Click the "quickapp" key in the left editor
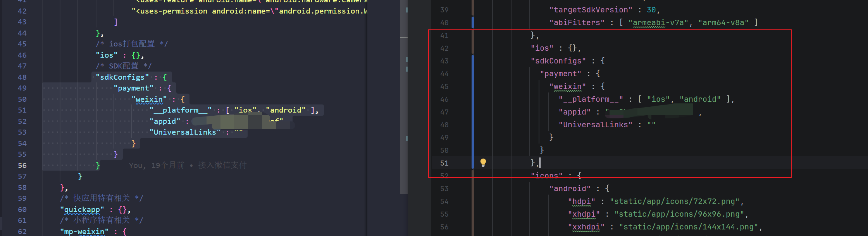This screenshot has height=236, width=868. click(x=82, y=210)
